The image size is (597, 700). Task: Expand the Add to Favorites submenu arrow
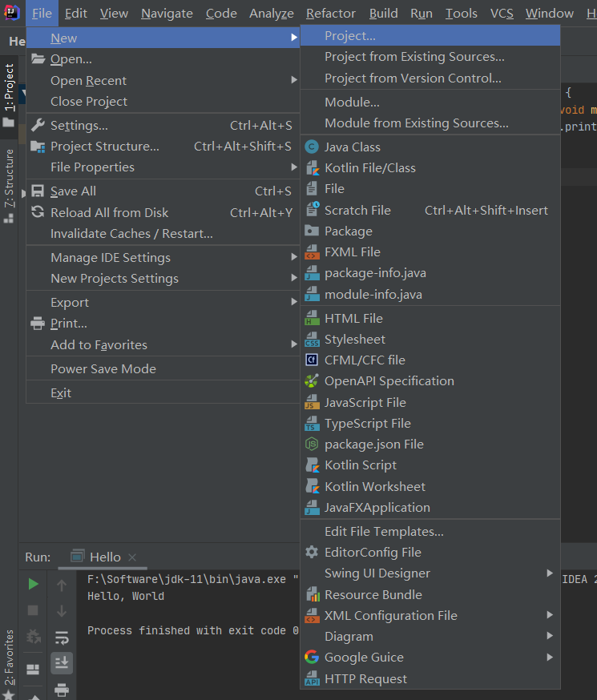(x=294, y=344)
